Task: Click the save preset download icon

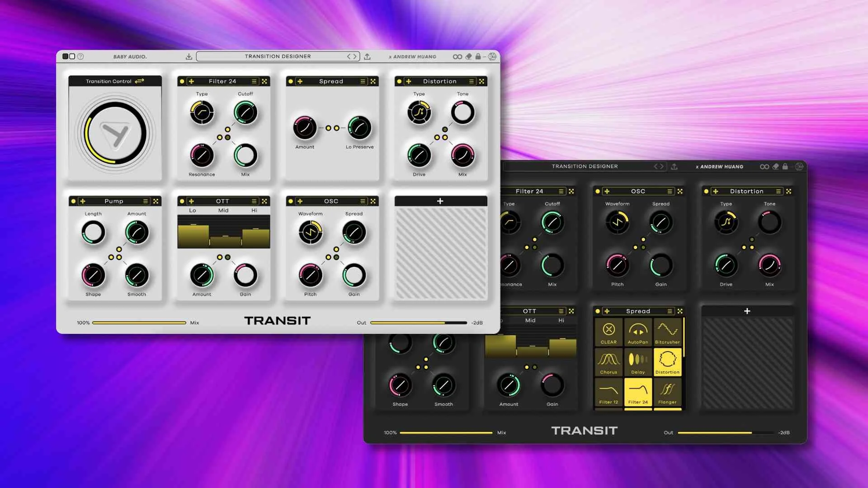Action: click(189, 56)
